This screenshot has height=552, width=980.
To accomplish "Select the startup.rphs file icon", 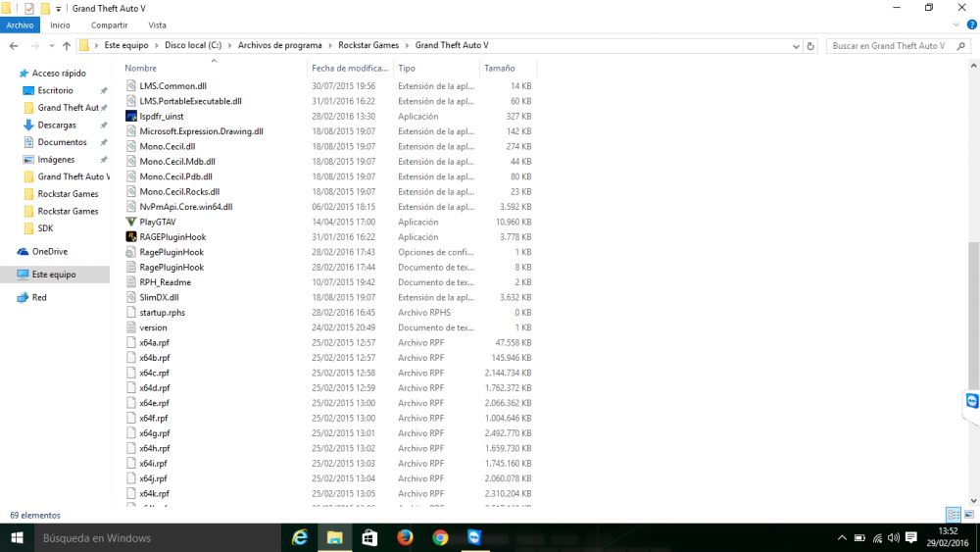I will pyautogui.click(x=130, y=313).
